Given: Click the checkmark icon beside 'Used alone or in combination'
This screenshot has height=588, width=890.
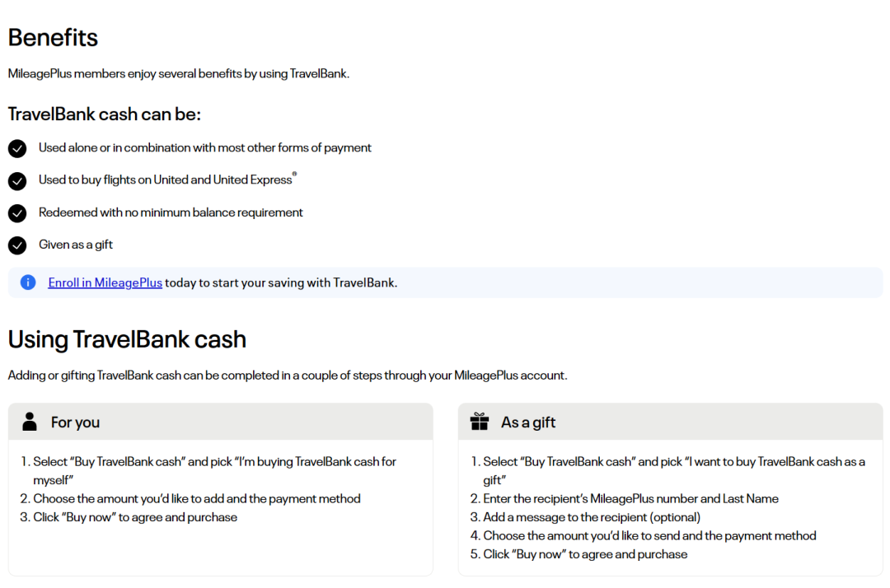Looking at the screenshot, I should 17,148.
